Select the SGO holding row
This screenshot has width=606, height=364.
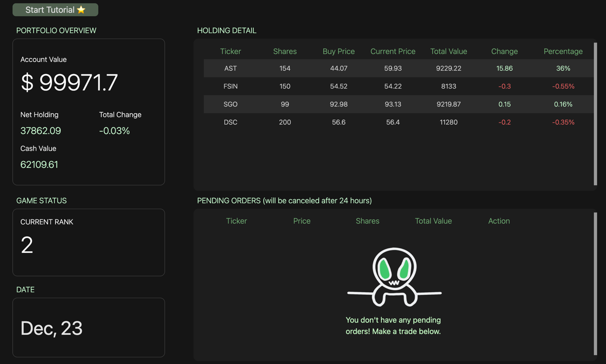[363, 104]
